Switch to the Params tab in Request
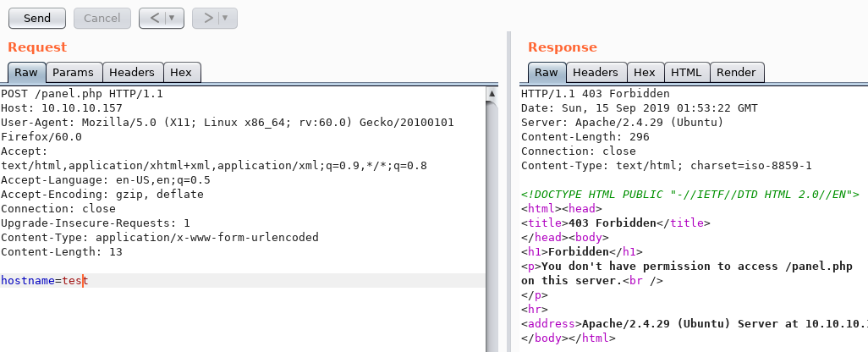 click(x=74, y=73)
